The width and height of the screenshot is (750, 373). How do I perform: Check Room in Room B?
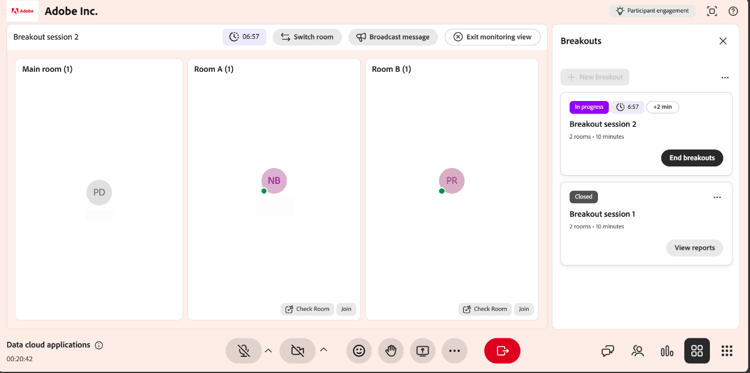click(485, 309)
